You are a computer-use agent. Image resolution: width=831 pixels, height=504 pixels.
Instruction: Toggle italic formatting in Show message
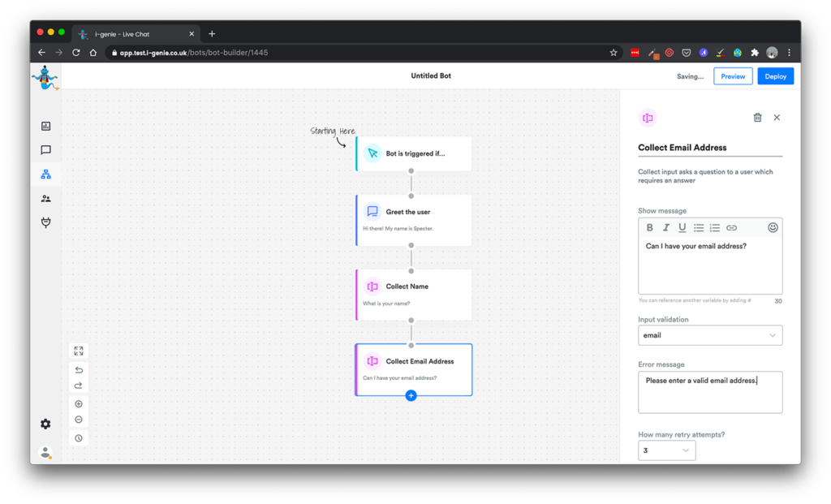click(x=666, y=228)
